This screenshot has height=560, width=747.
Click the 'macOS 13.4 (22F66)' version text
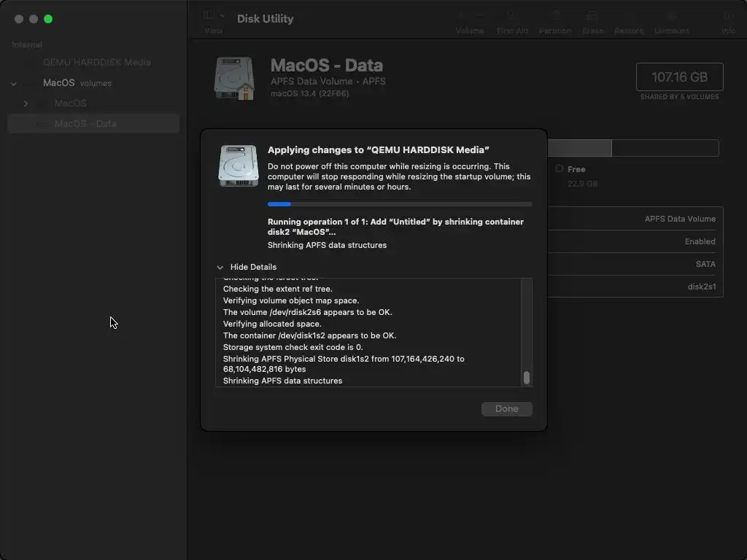click(309, 93)
